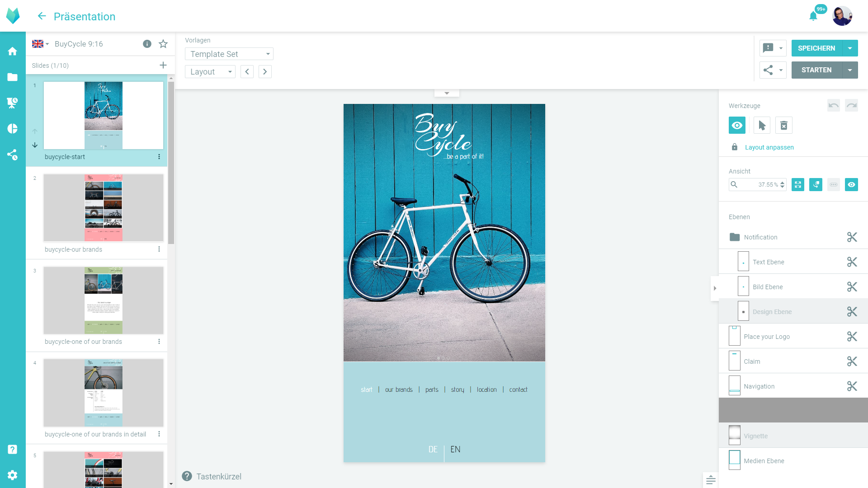868x488 pixels.
Task: Click the teal cursor view button in Ansicht
Action: 816,184
